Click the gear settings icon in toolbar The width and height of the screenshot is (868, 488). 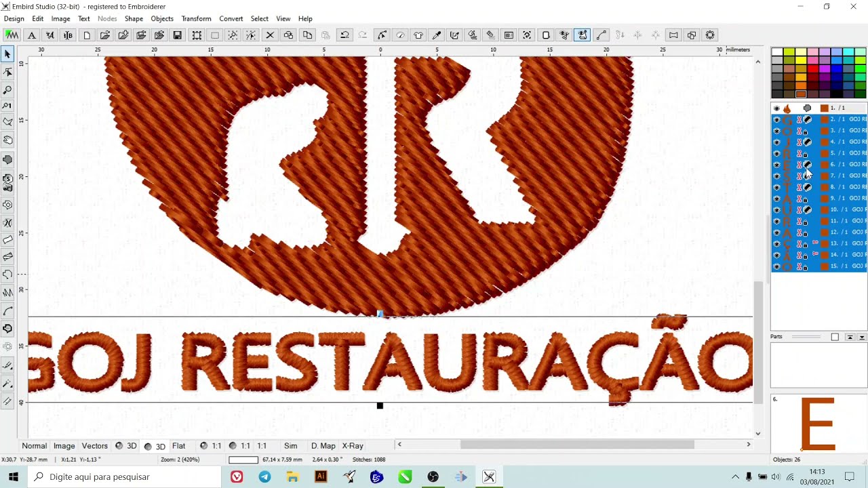click(x=710, y=35)
